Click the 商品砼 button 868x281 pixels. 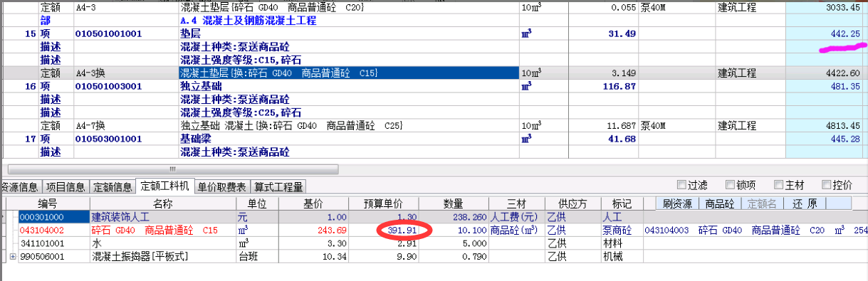point(719,203)
